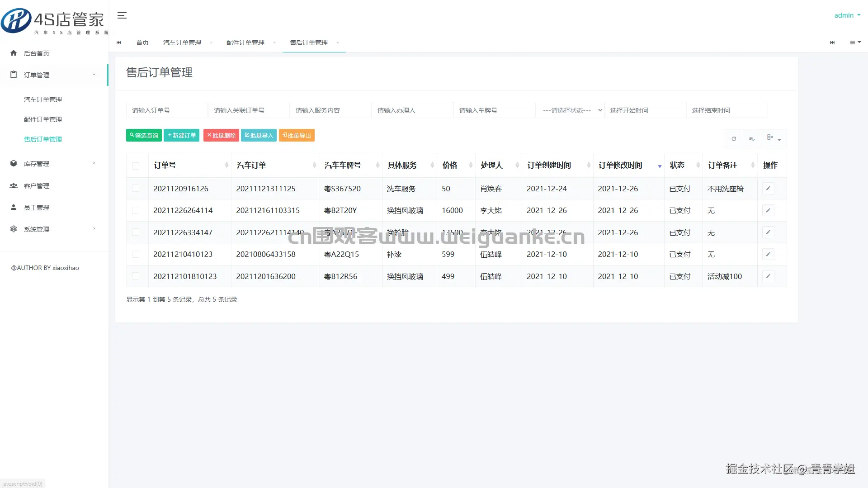Sort table by 汽车车牌号 column
Screen dimensions: 868x488
[x=351, y=166]
